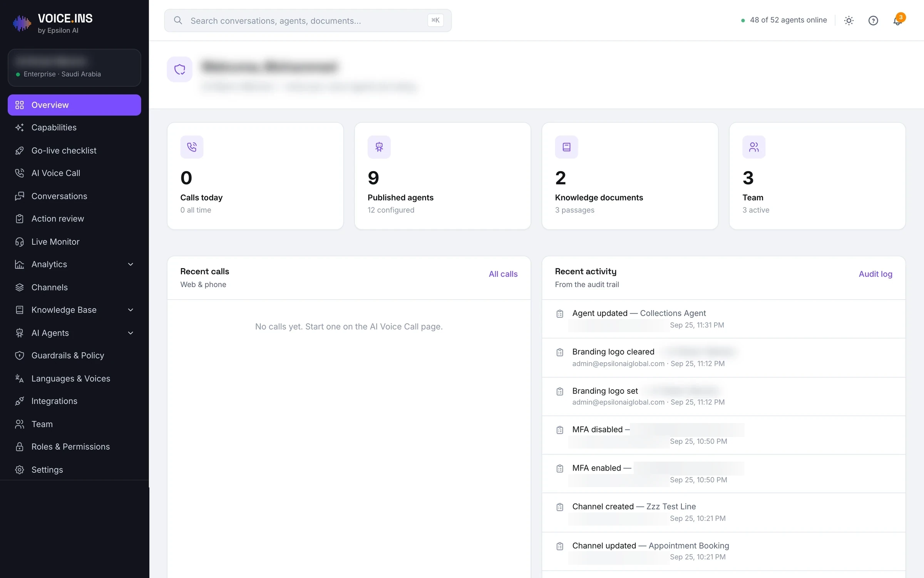Click the Team card people icon

click(x=754, y=147)
